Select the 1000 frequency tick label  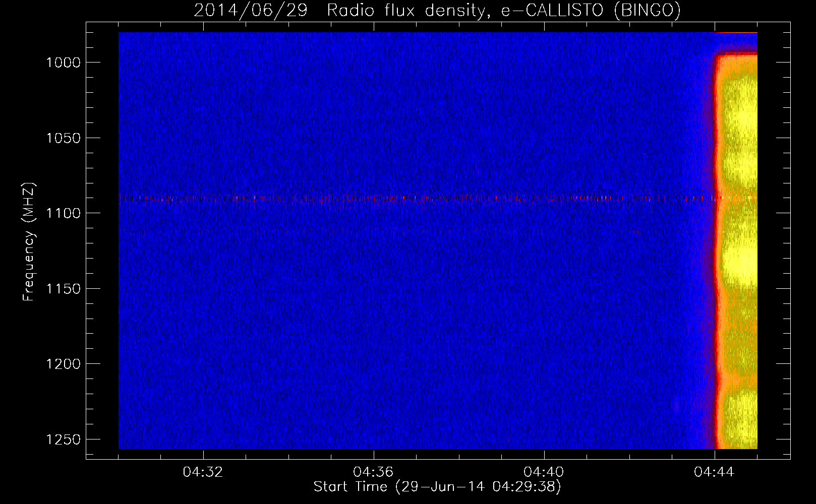63,62
